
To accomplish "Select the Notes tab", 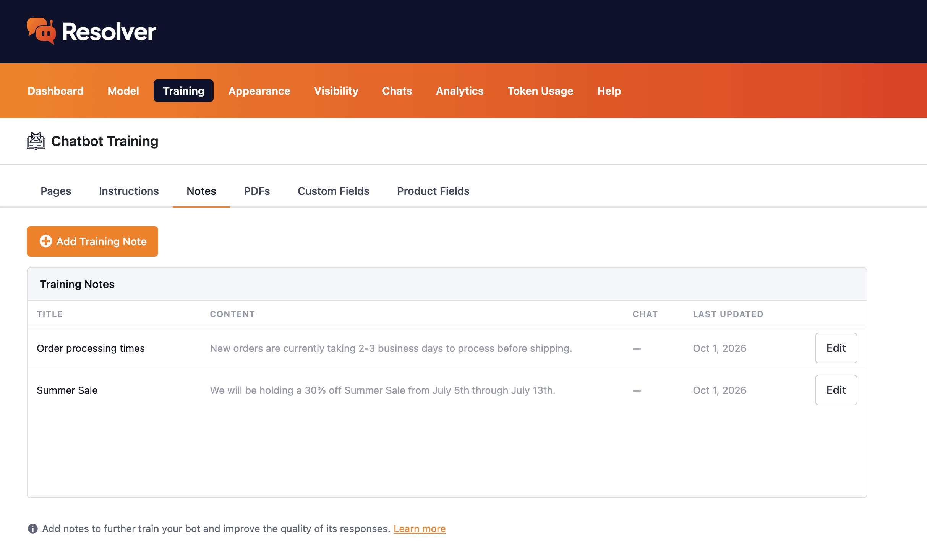I will (x=201, y=191).
